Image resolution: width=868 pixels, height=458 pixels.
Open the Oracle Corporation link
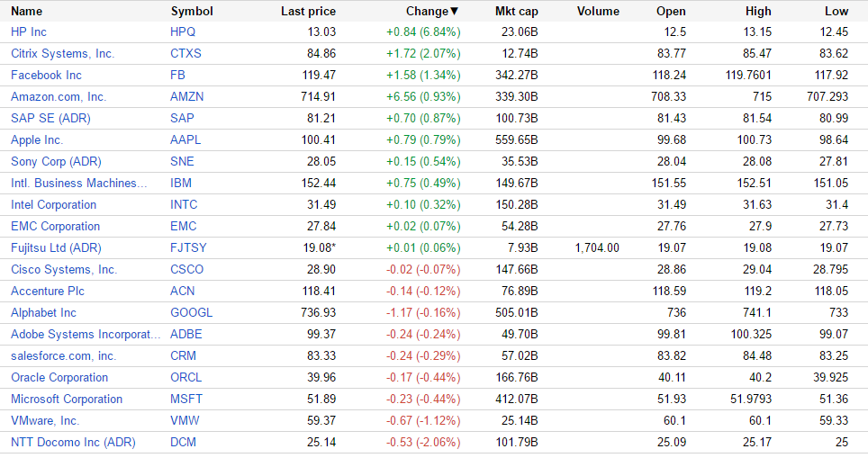[x=59, y=378]
